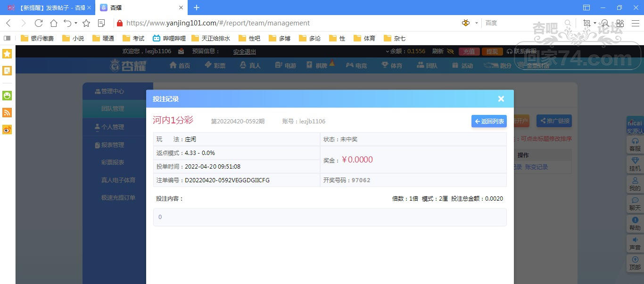Expand the undo history dropdown arrow

76,23
